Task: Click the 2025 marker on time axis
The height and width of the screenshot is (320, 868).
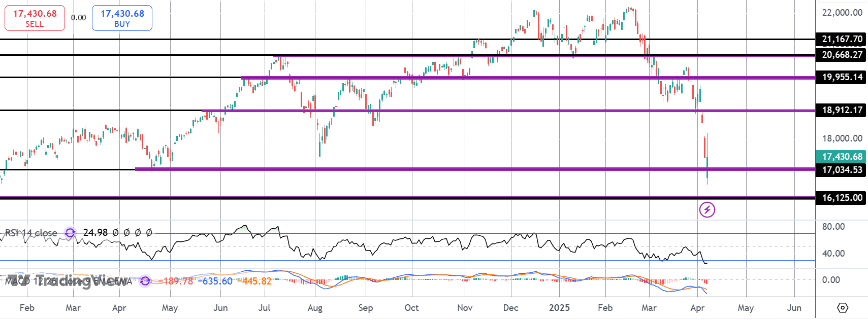Action: point(559,308)
